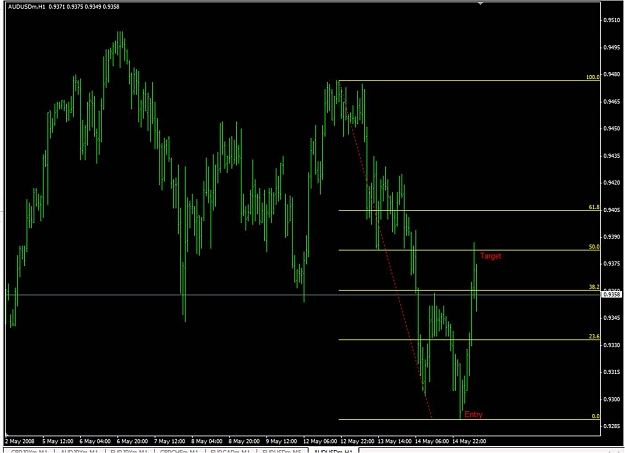The width and height of the screenshot is (625, 453).
Task: Click price scale value 0.9405
Action: pos(611,210)
